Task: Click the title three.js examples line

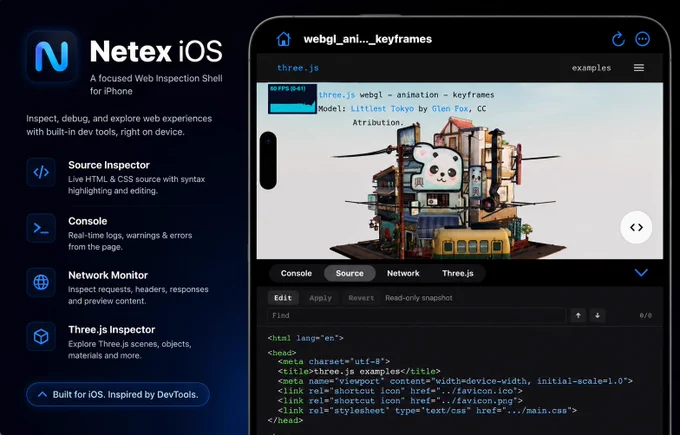Action: tap(359, 371)
